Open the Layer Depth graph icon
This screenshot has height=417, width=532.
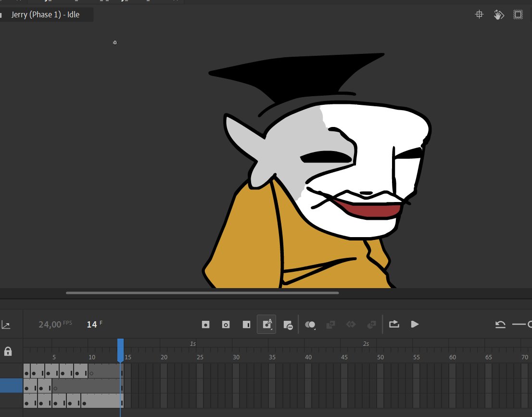(6, 325)
